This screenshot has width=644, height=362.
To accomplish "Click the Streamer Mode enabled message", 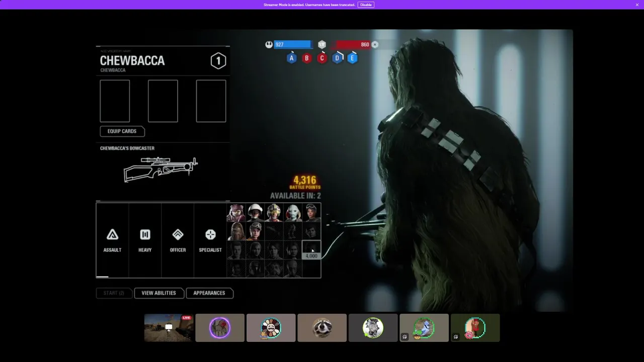I will [x=309, y=5].
